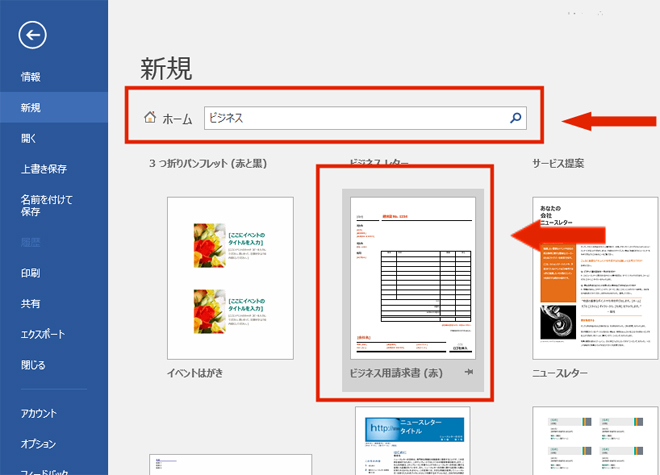Open the 開く page
This screenshot has height=475, width=660.
[29, 138]
